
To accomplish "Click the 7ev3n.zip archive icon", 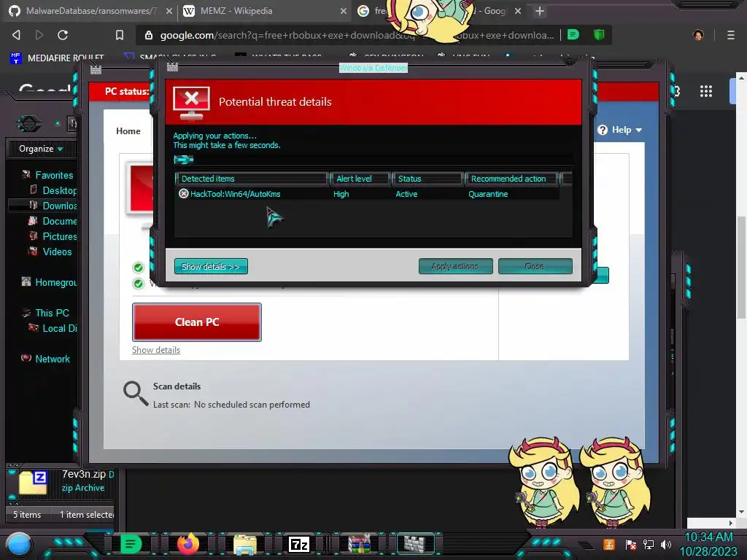I will pyautogui.click(x=33, y=482).
